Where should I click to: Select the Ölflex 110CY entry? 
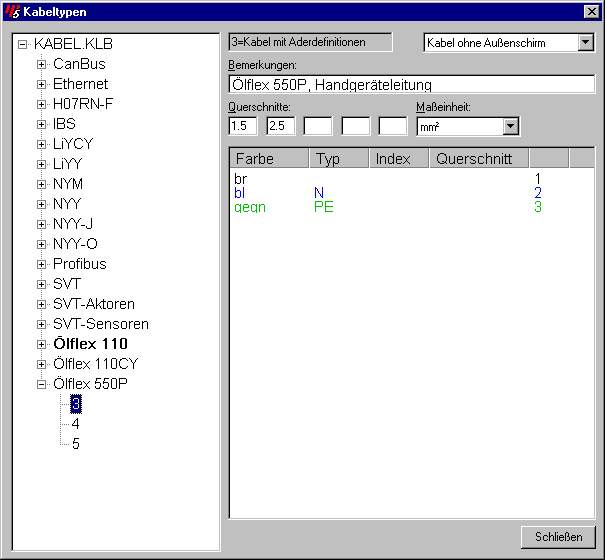[96, 364]
